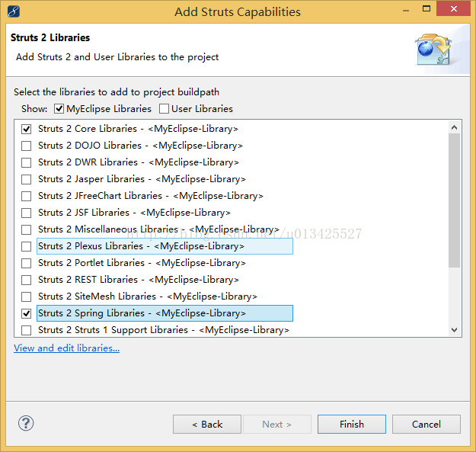476x452 pixels.
Task: Click the help question mark icon
Action: tap(26, 424)
